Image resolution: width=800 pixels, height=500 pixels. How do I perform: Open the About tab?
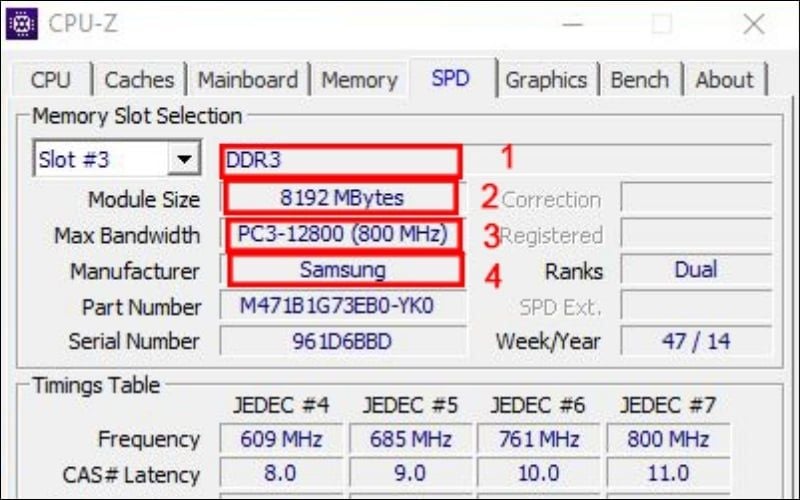[x=724, y=80]
